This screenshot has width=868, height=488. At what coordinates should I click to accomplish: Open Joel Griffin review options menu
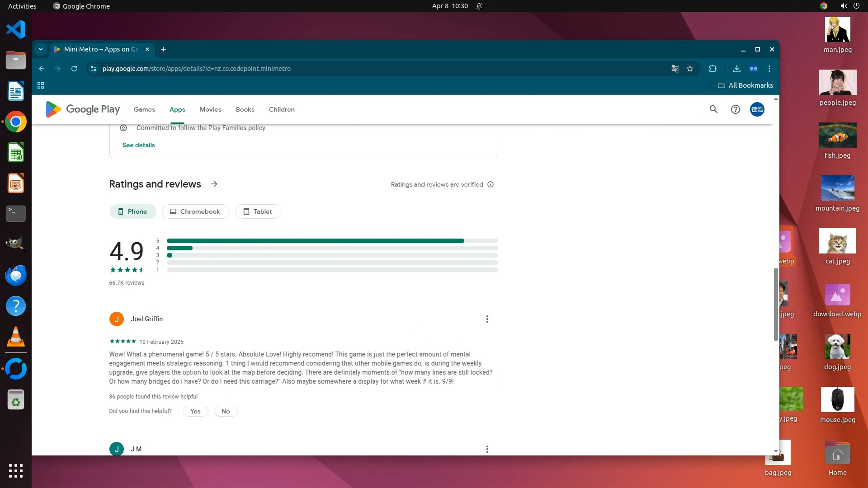point(487,319)
